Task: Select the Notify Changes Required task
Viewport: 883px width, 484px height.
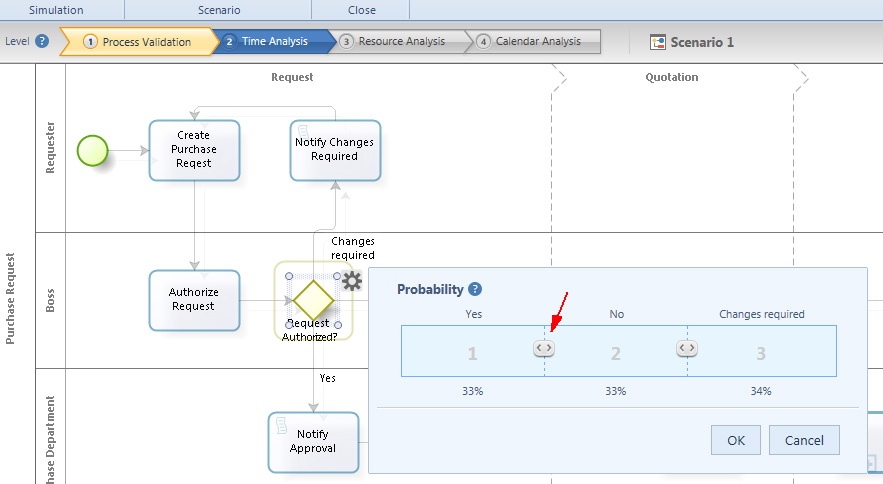Action: pos(335,150)
